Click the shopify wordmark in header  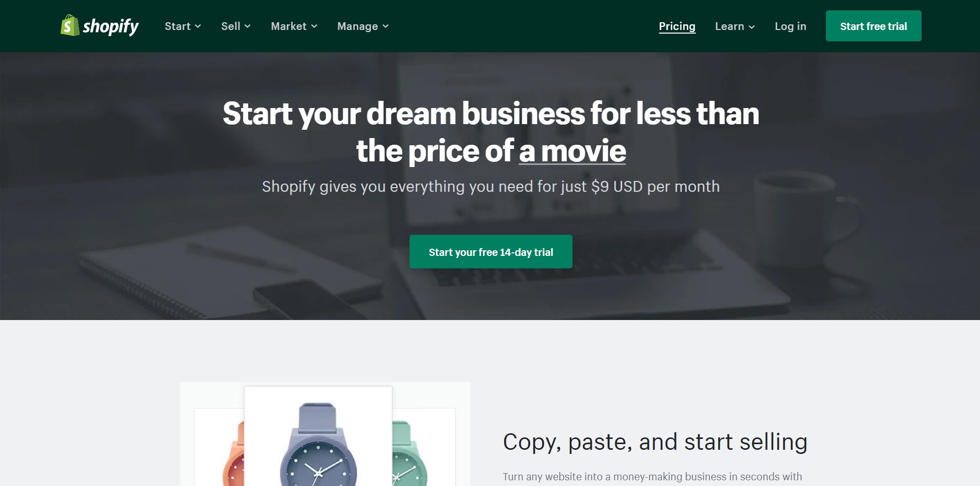pyautogui.click(x=111, y=26)
